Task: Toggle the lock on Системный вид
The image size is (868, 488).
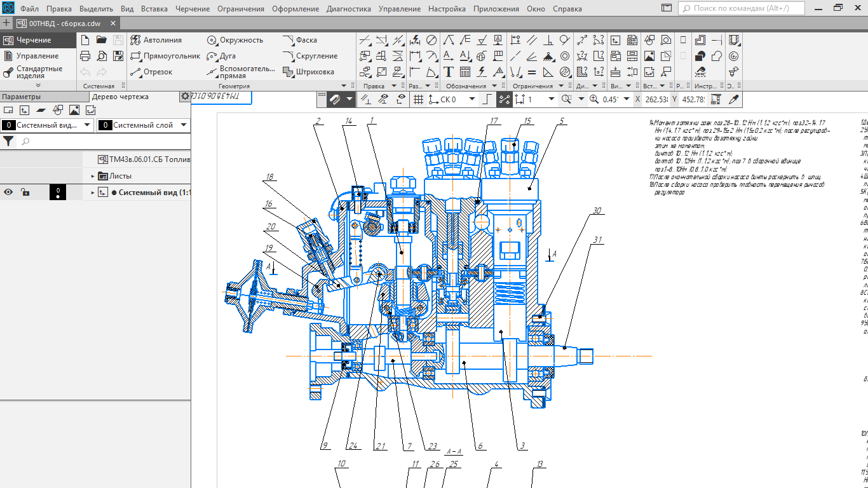Action: coord(24,193)
